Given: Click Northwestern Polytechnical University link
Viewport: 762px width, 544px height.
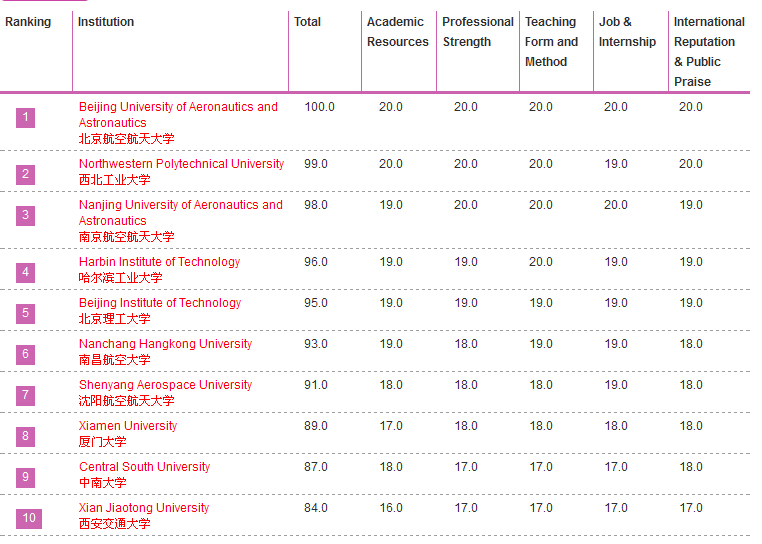Looking at the screenshot, I should 181,164.
